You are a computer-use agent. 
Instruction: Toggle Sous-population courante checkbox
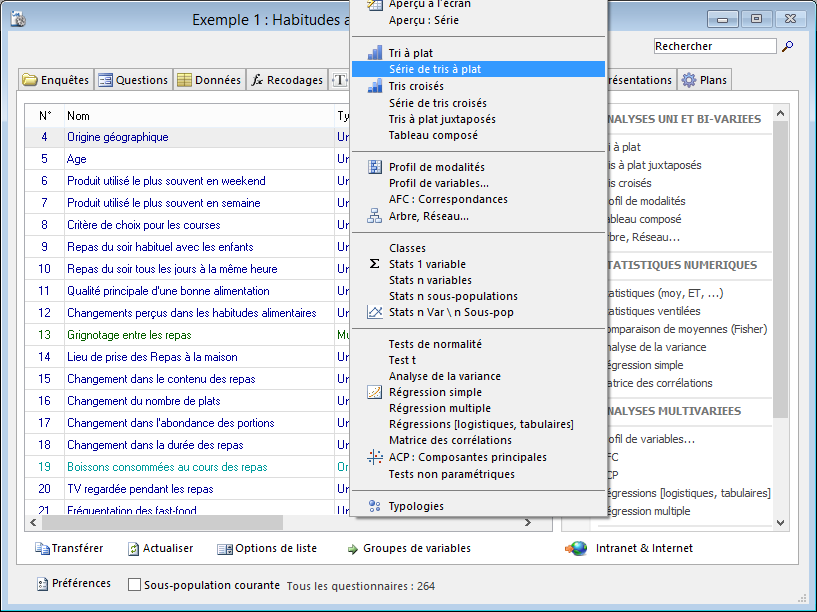click(134, 585)
